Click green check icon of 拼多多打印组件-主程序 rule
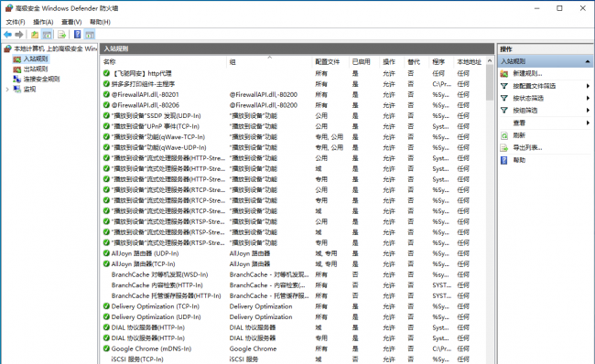Screen dimensions: 595x364 [x=106, y=84]
